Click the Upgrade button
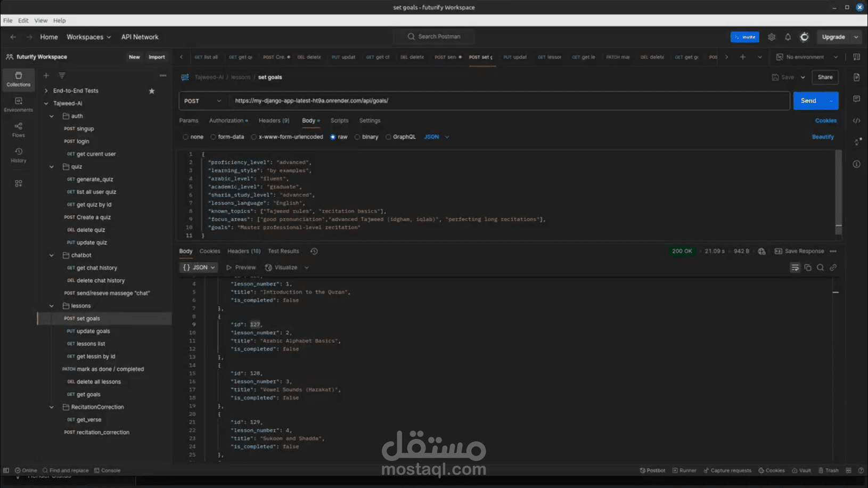Viewport: 868px width, 488px height. [833, 37]
